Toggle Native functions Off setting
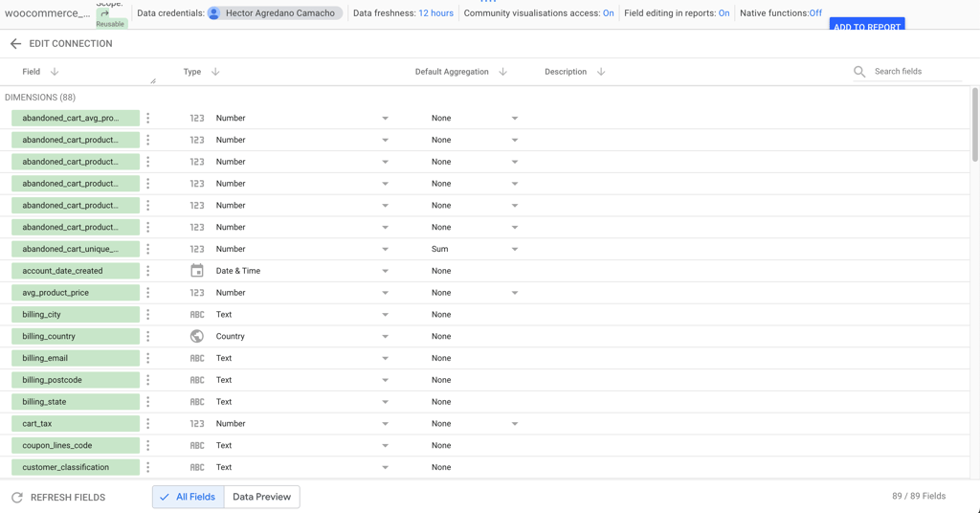Viewport: 980px width, 513px height. tap(815, 13)
